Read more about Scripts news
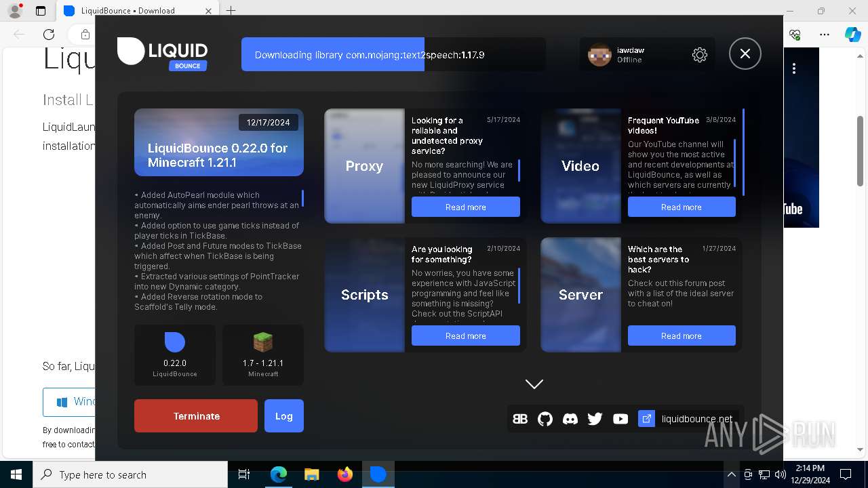868x488 pixels. (x=466, y=335)
